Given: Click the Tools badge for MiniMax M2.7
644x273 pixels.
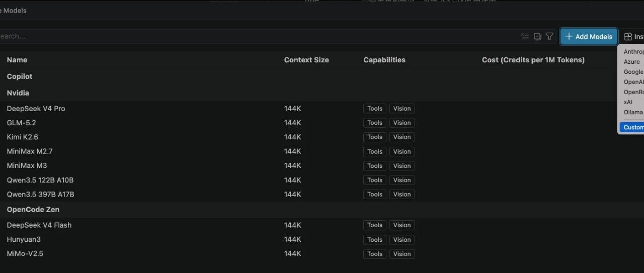Looking at the screenshot, I should [375, 151].
